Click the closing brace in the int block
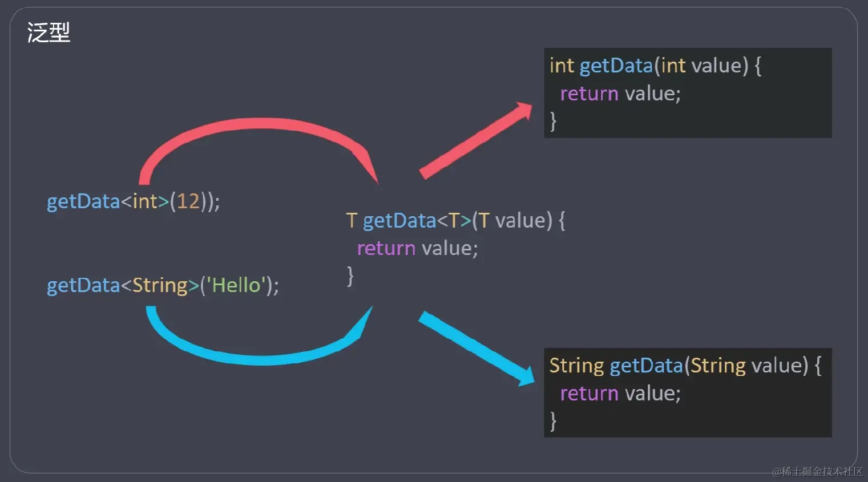The image size is (868, 482). [552, 121]
